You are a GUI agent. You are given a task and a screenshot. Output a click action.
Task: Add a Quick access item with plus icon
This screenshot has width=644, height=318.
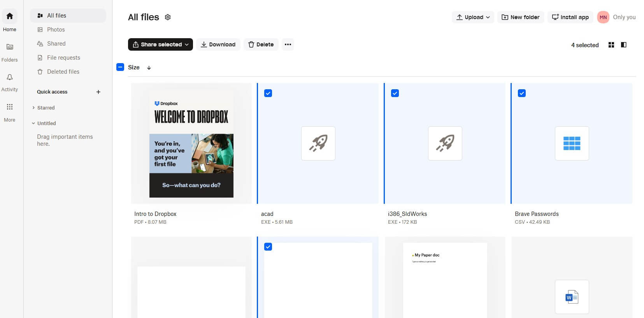point(98,92)
